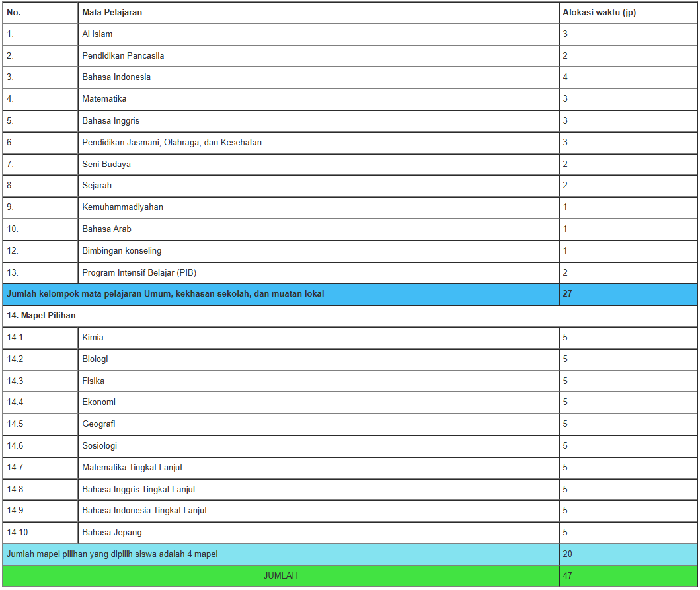Select the "Kimia" elective cell
This screenshot has width=700, height=590.
point(93,338)
